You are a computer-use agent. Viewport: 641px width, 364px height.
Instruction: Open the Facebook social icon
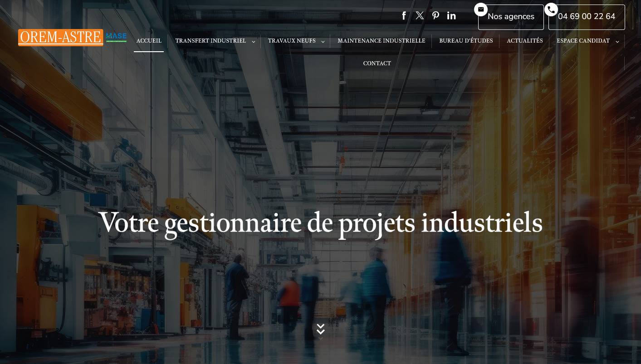pyautogui.click(x=404, y=16)
